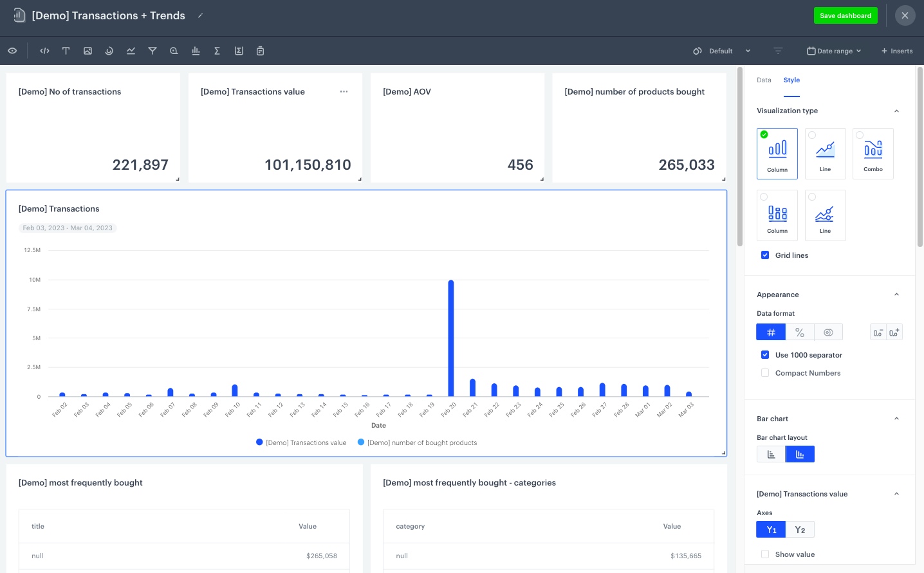
Task: Open the Date range dropdown
Action: click(834, 51)
